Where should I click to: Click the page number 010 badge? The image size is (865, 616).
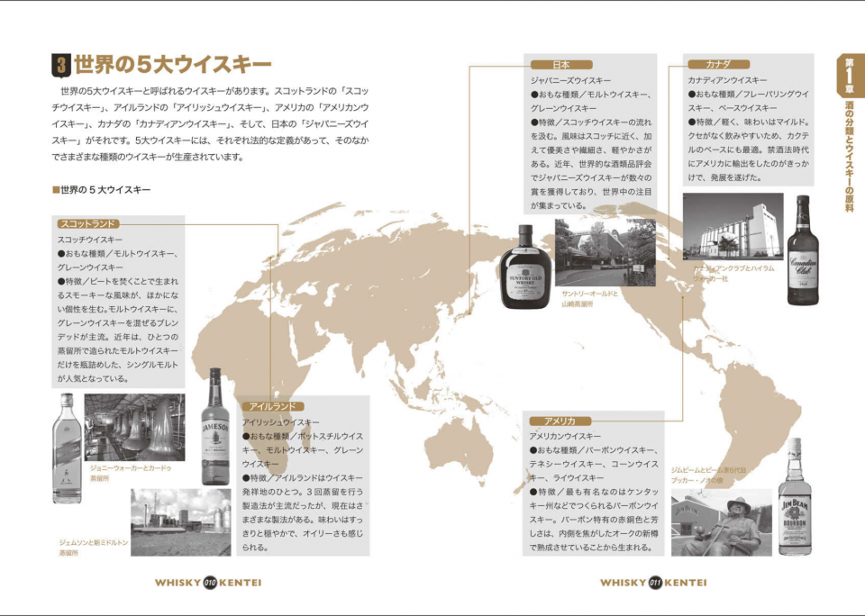pyautogui.click(x=210, y=583)
